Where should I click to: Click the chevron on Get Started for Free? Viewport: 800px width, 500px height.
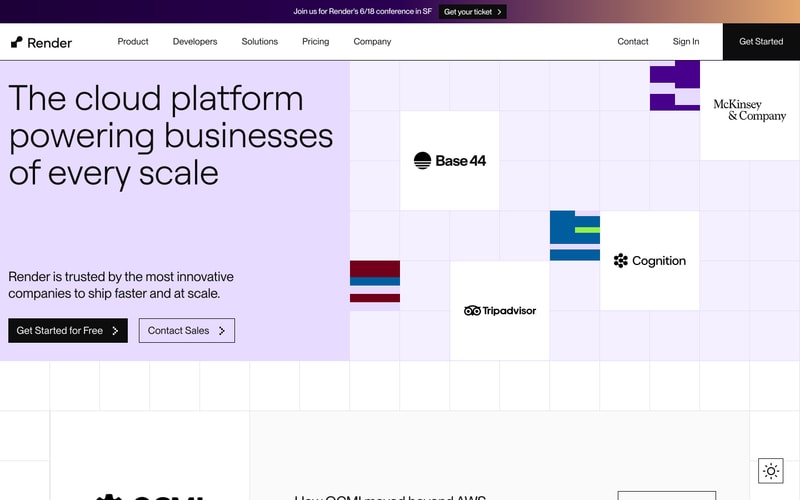(115, 331)
